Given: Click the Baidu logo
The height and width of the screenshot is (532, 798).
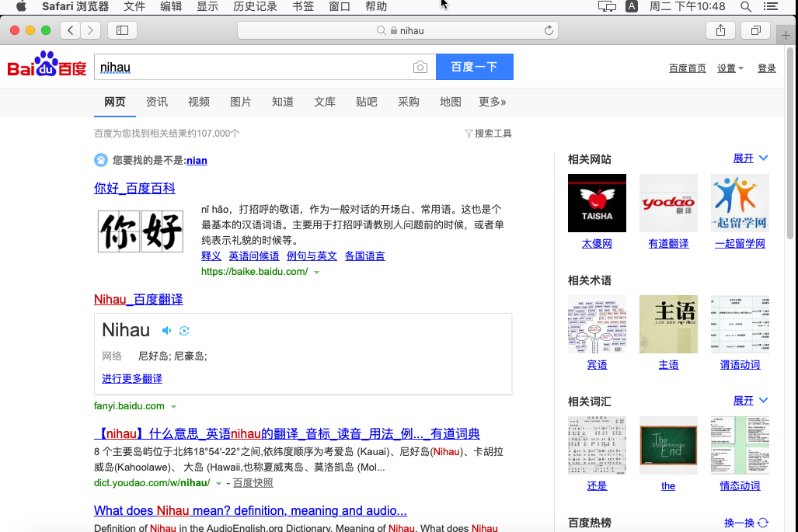Looking at the screenshot, I should click(x=47, y=64).
